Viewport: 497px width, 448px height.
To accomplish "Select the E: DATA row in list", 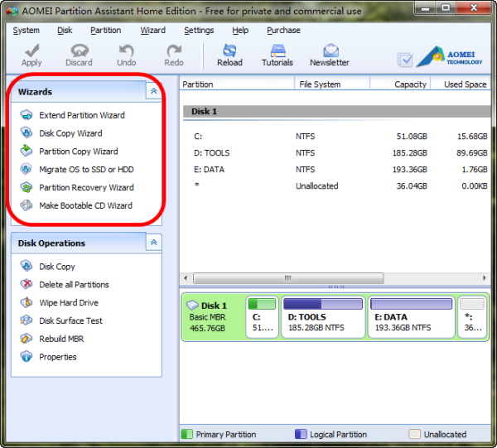I will pos(337,170).
